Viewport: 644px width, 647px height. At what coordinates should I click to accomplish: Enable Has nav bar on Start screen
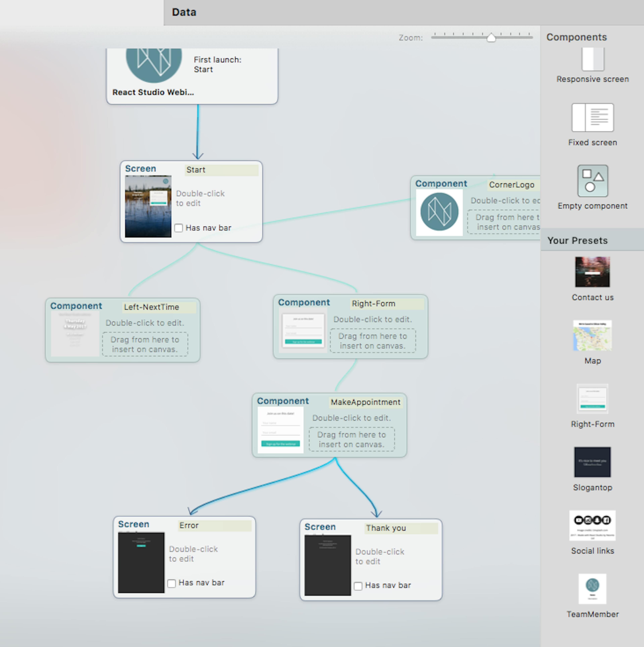[x=179, y=228]
